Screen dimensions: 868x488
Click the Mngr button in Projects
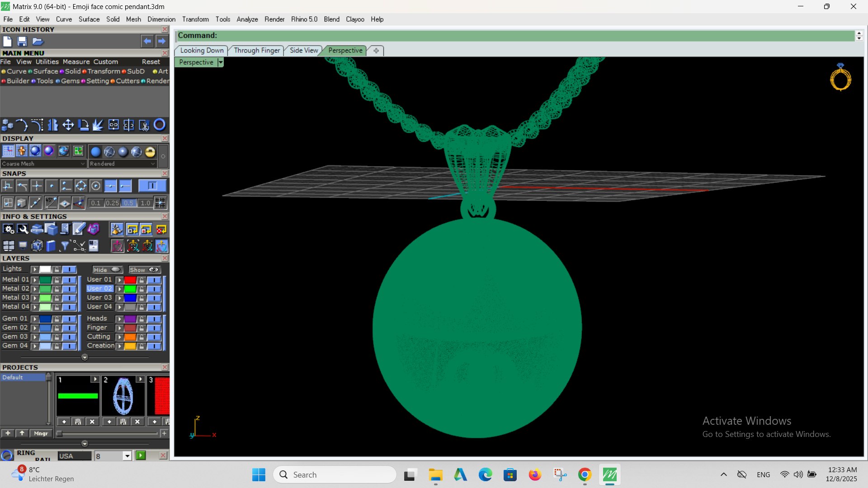tap(41, 433)
